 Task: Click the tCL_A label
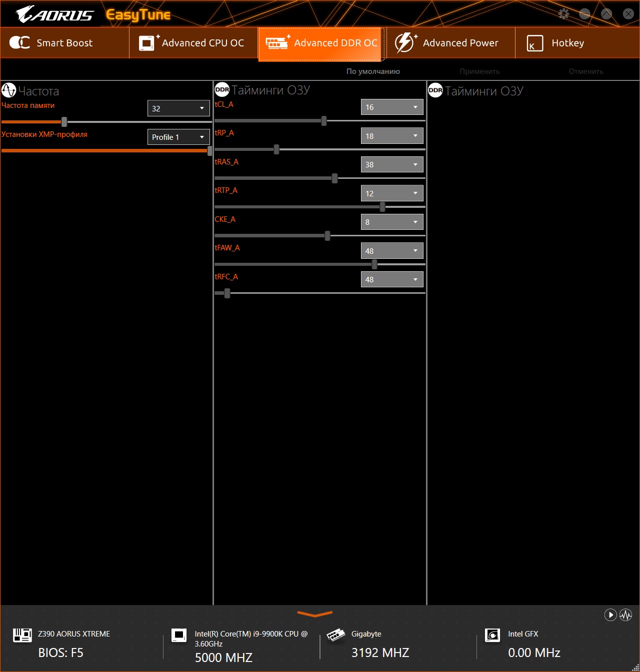coord(224,104)
